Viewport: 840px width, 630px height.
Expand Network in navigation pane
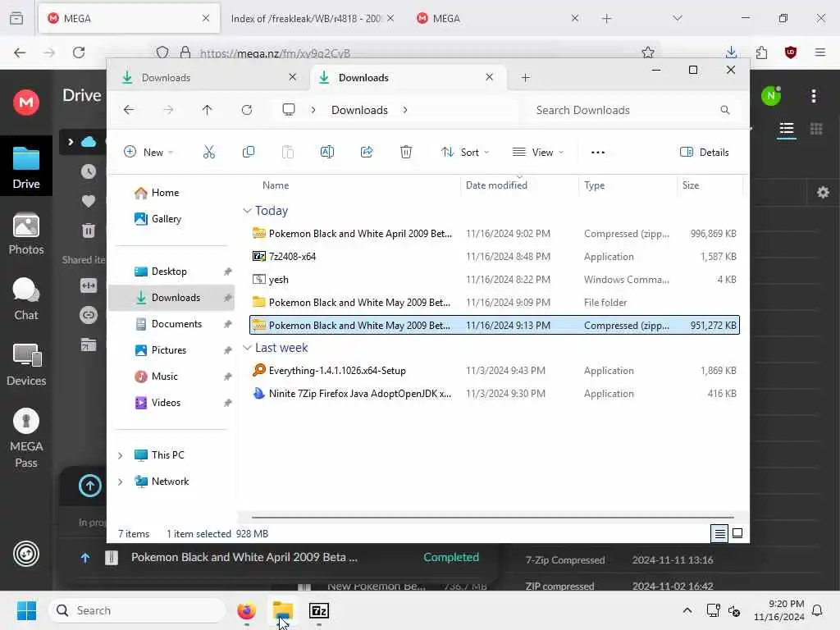[120, 482]
